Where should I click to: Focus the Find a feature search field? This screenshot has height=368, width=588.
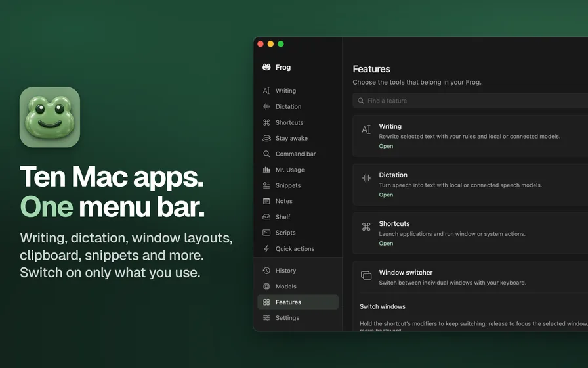(471, 101)
